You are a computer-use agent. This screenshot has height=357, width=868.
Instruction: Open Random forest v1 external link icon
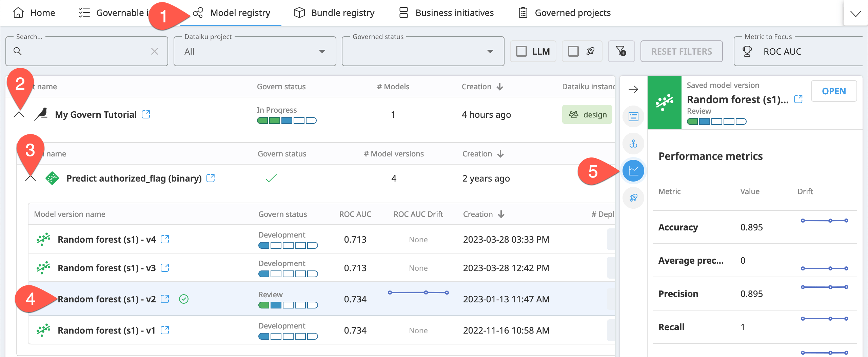(x=165, y=330)
